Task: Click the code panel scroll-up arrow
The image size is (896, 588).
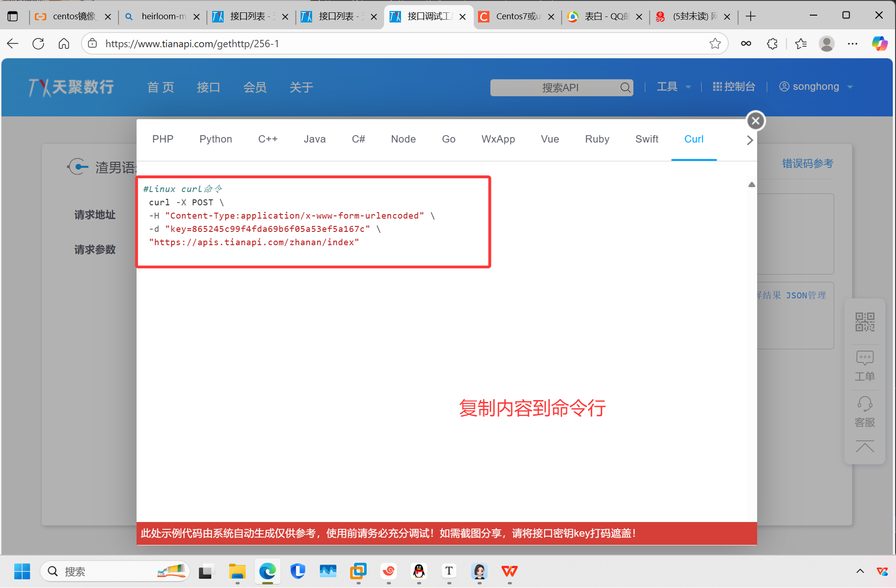Action: (752, 185)
